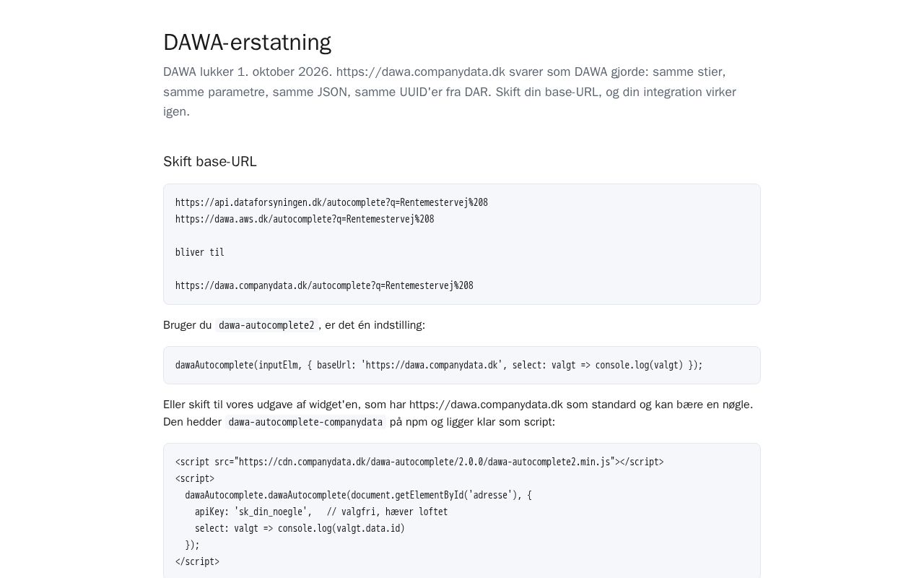Click the text "er det én indstilling:"
924x578 pixels.
pos(375,325)
